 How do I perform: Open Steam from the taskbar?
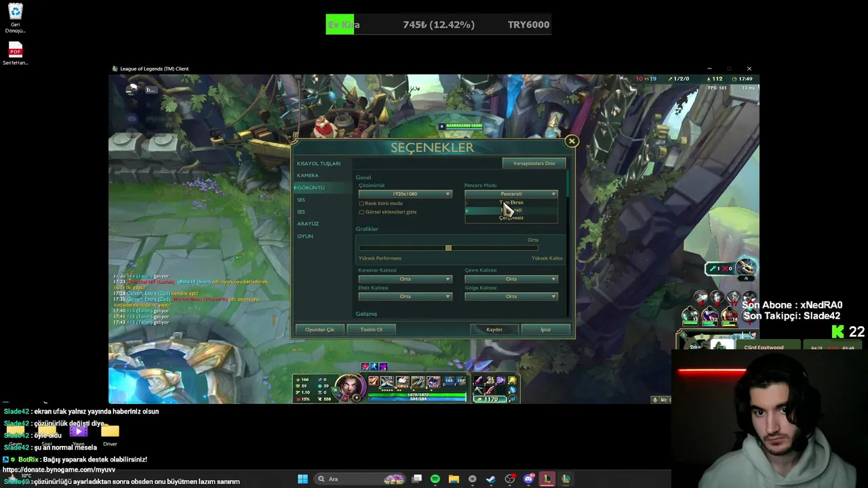(x=490, y=479)
